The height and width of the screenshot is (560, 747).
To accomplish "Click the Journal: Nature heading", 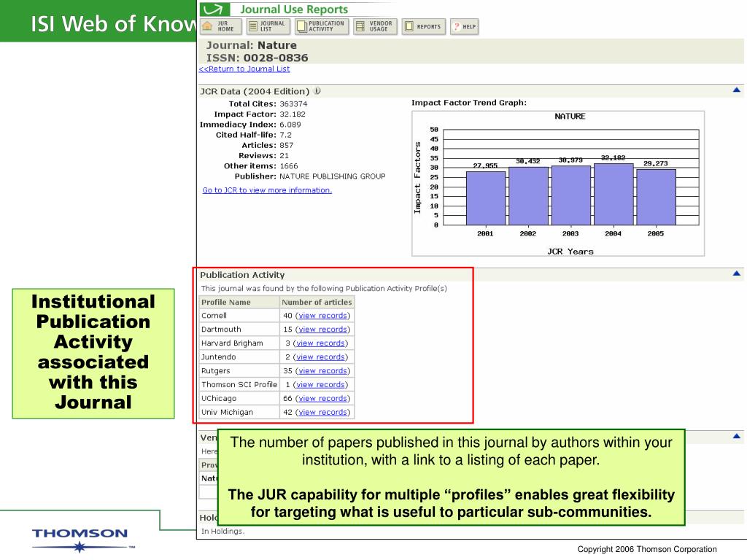I will tap(252, 45).
